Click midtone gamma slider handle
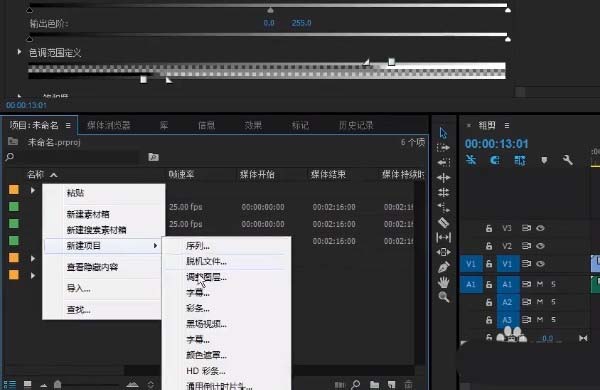The width and height of the screenshot is (600, 390). [271, 10]
